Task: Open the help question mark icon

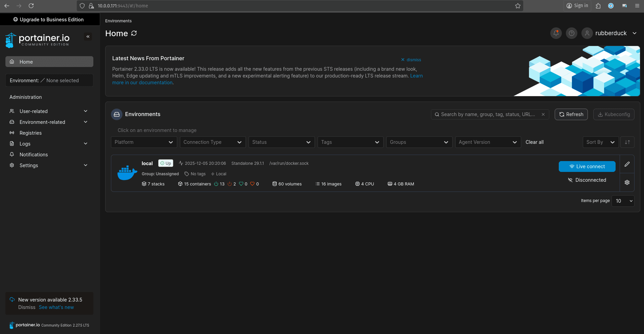Action: tap(571, 33)
